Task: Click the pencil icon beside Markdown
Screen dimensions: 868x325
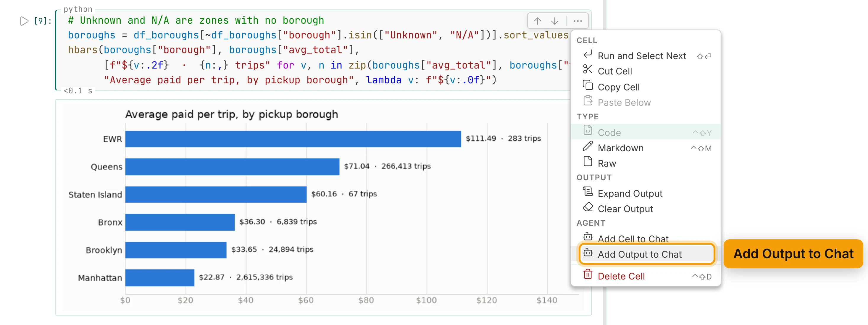Action: pyautogui.click(x=588, y=146)
